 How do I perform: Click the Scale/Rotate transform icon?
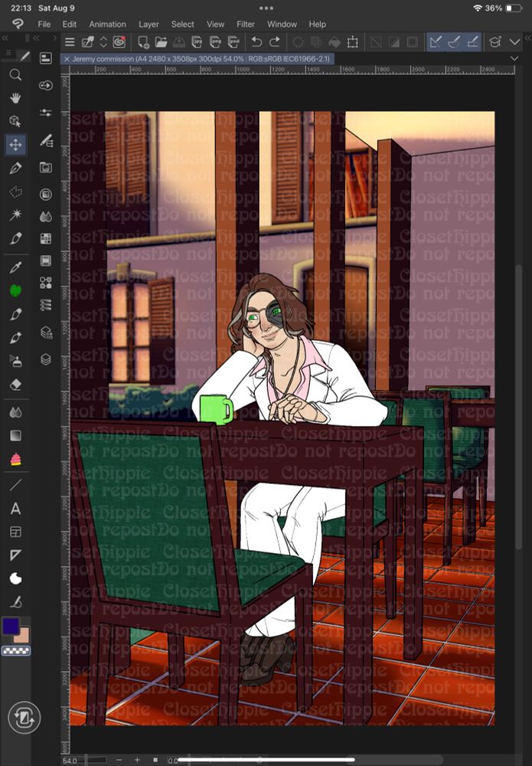352,42
